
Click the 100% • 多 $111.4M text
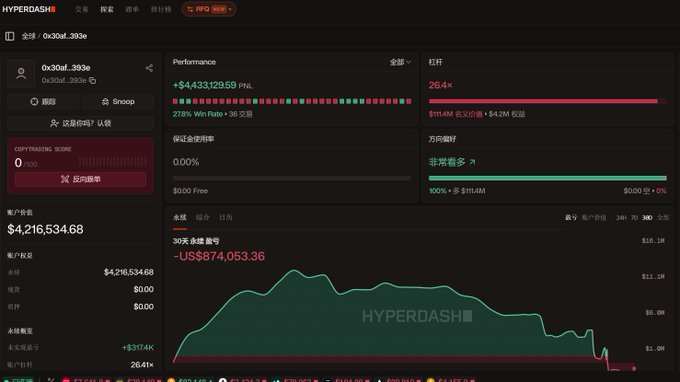coord(457,191)
